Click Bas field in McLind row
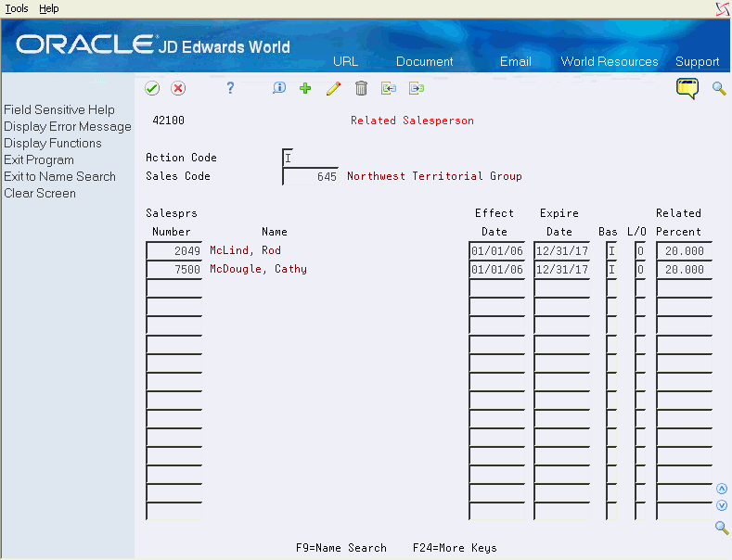 pyautogui.click(x=611, y=250)
